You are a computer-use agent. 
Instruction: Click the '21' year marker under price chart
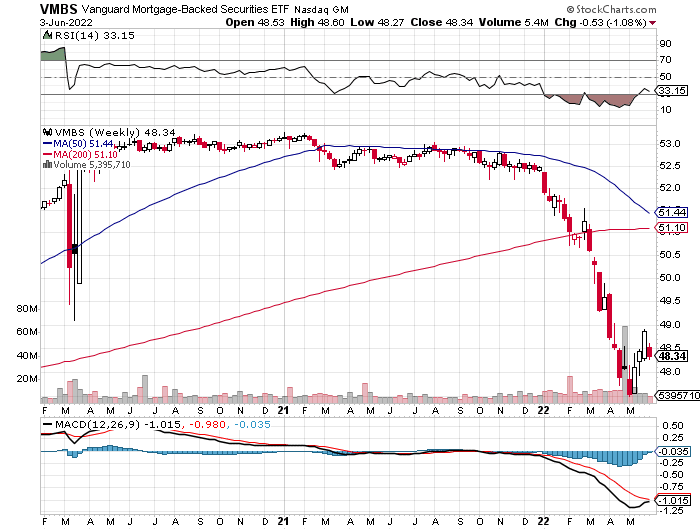pyautogui.click(x=283, y=410)
